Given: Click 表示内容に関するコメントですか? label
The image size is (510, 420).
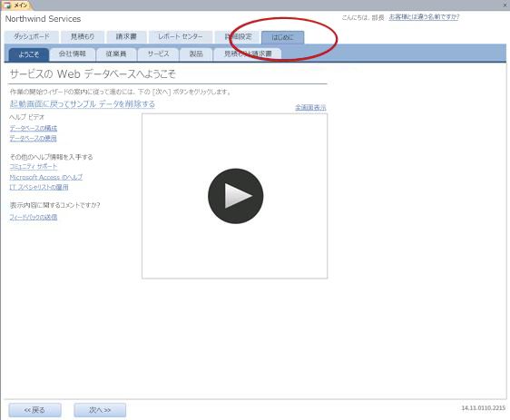Looking at the screenshot, I should [55, 205].
